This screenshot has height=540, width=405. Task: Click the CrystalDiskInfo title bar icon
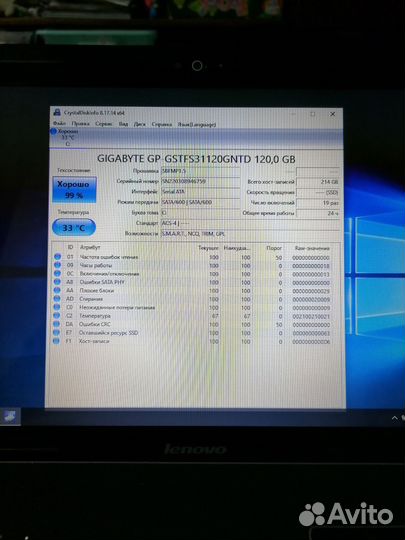click(x=57, y=113)
